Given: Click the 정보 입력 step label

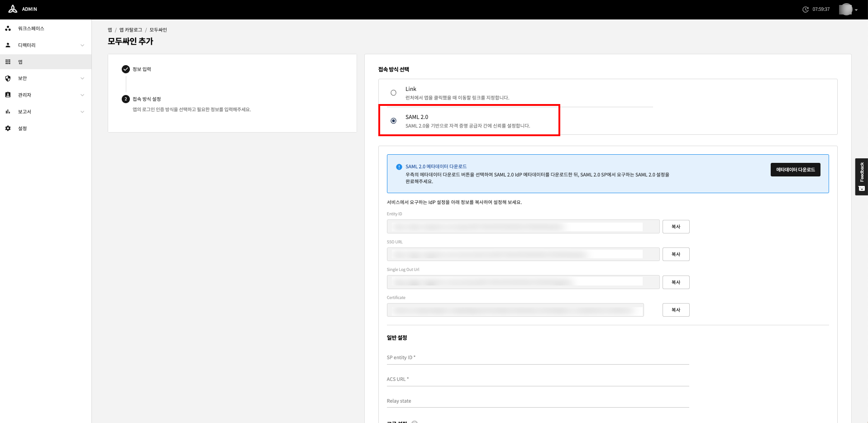Looking at the screenshot, I should (142, 69).
